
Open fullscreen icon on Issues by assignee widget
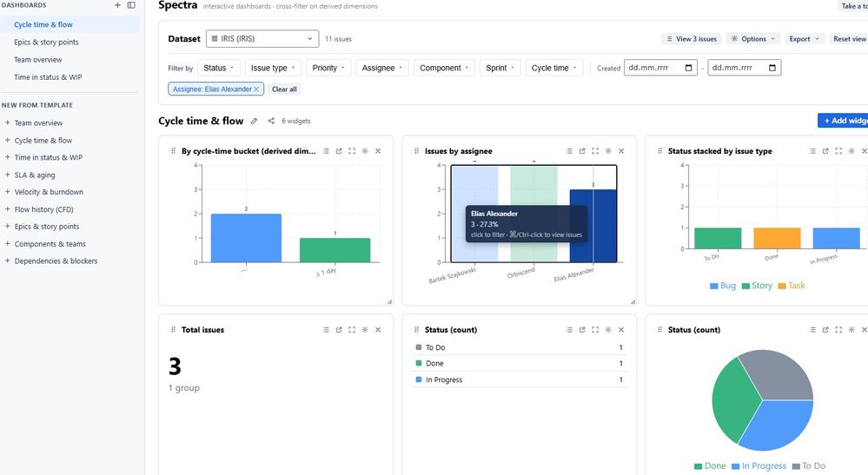(x=595, y=151)
